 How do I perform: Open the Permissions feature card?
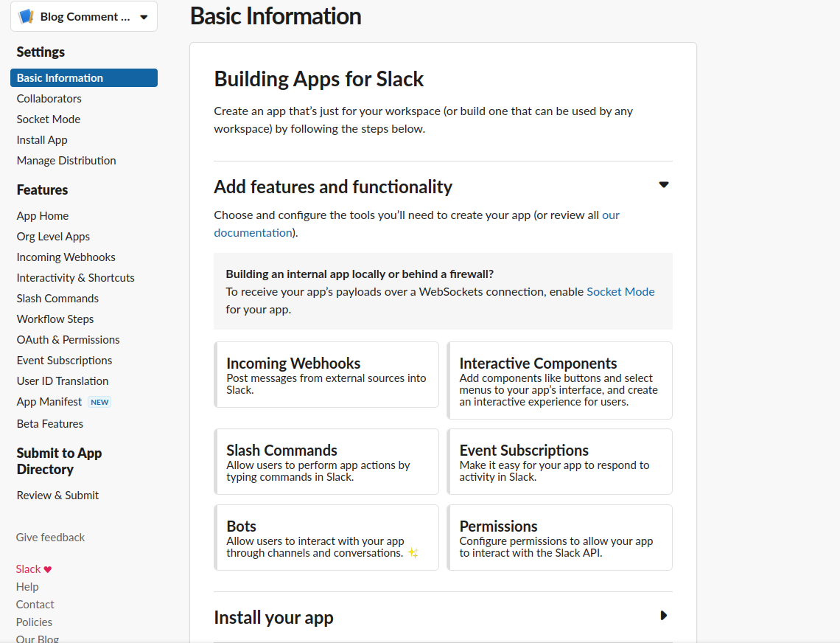560,538
